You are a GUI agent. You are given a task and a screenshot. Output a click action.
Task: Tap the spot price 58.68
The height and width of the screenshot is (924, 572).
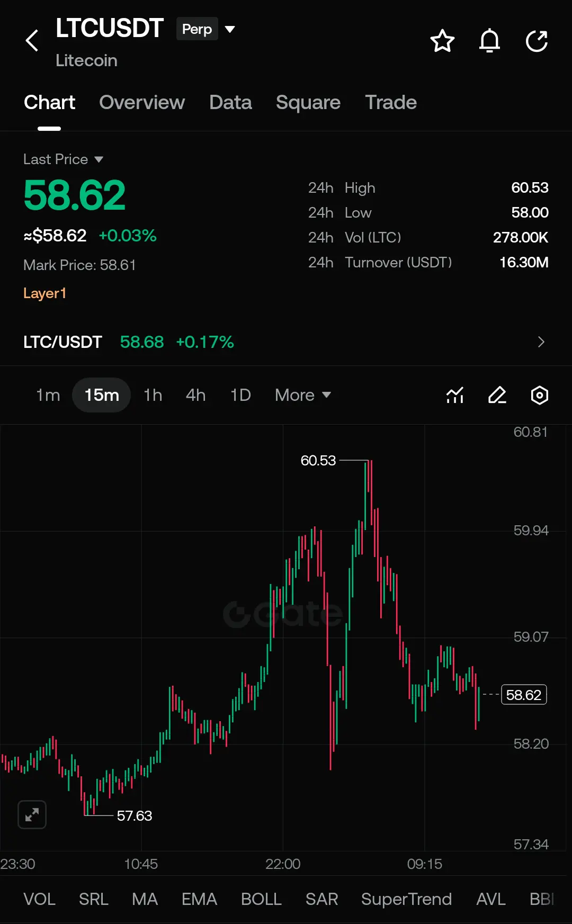[x=142, y=342]
